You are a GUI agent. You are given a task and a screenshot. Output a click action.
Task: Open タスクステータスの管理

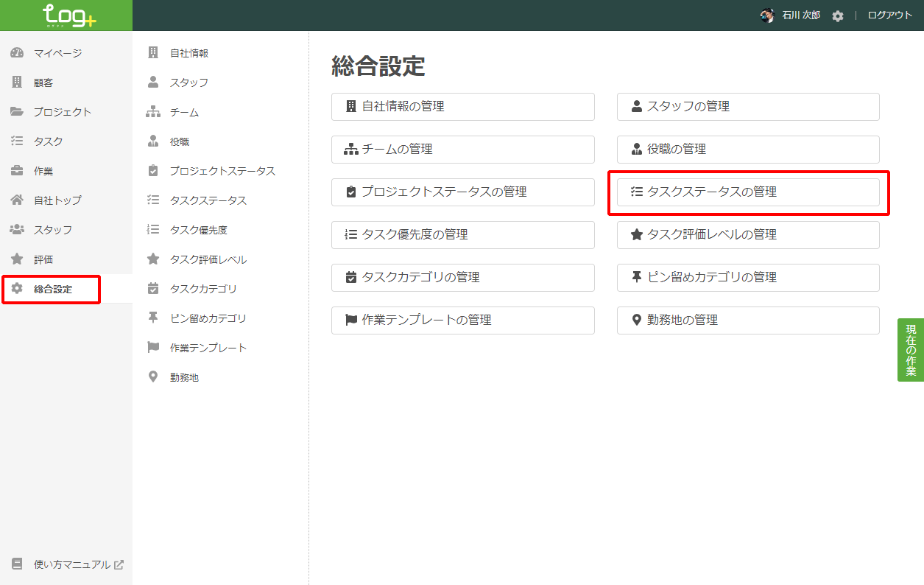[x=747, y=192]
